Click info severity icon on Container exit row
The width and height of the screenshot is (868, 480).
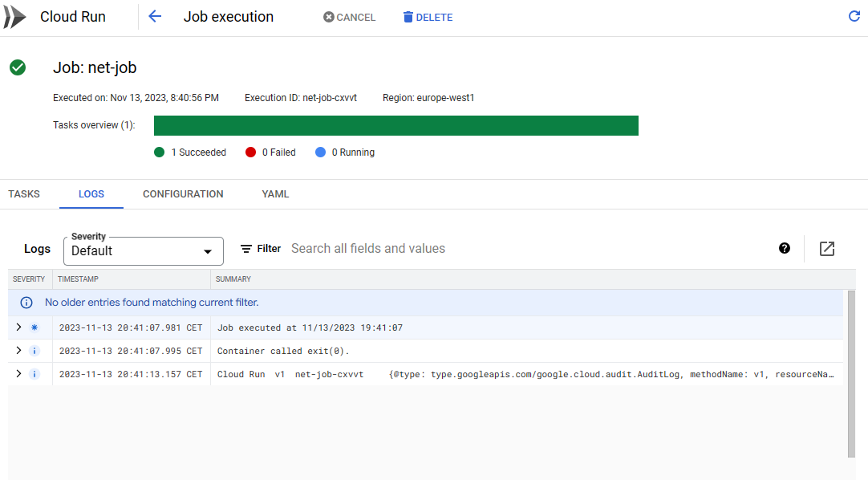34,351
